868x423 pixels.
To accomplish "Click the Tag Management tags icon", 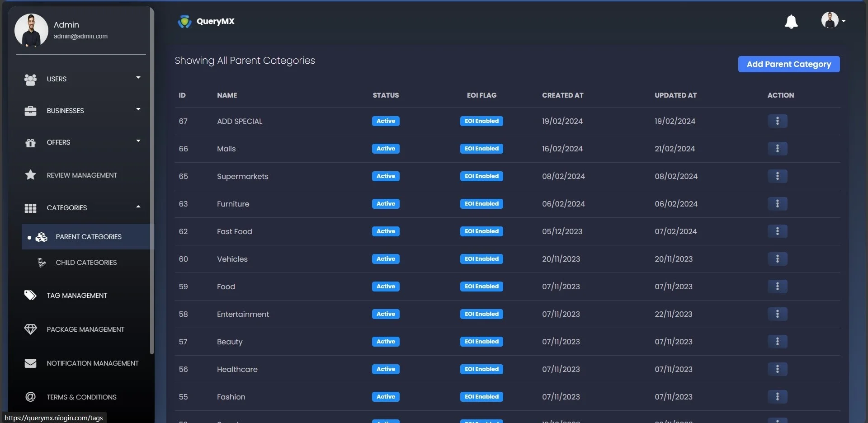I will coord(30,296).
